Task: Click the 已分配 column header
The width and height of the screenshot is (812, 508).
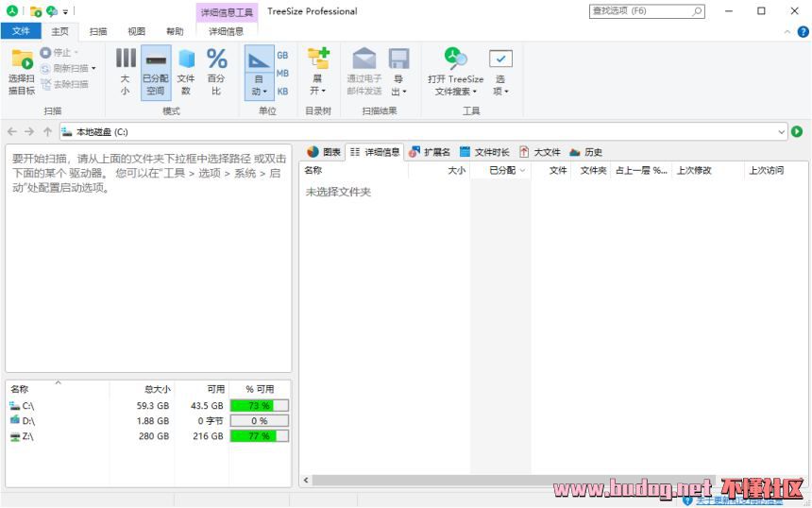Action: pyautogui.click(x=500, y=170)
